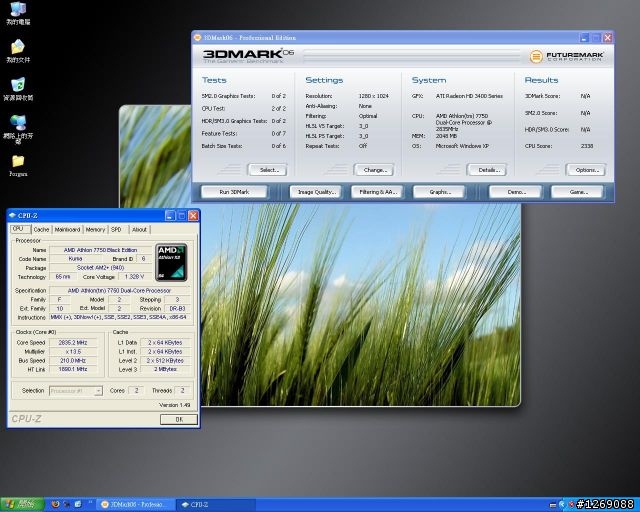The width and height of the screenshot is (640, 512).
Task: Click Options... button under Results
Action: pyautogui.click(x=586, y=170)
